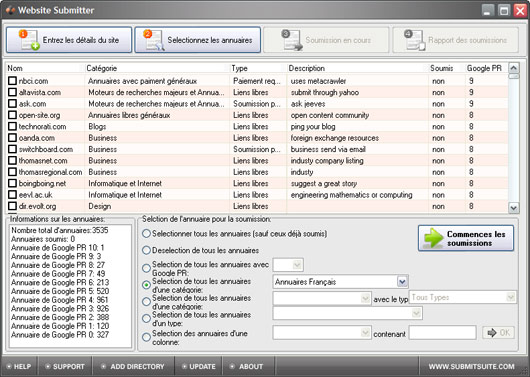The image size is (530, 377).
Task: Click 'Annuaires avec paiment généraux' category cell
Action: coord(142,81)
